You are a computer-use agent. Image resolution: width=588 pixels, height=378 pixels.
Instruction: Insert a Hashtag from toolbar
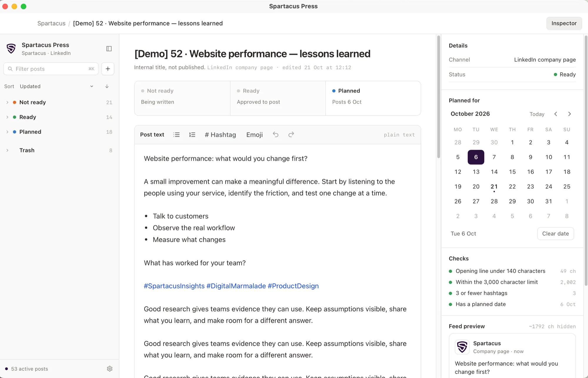coord(220,135)
